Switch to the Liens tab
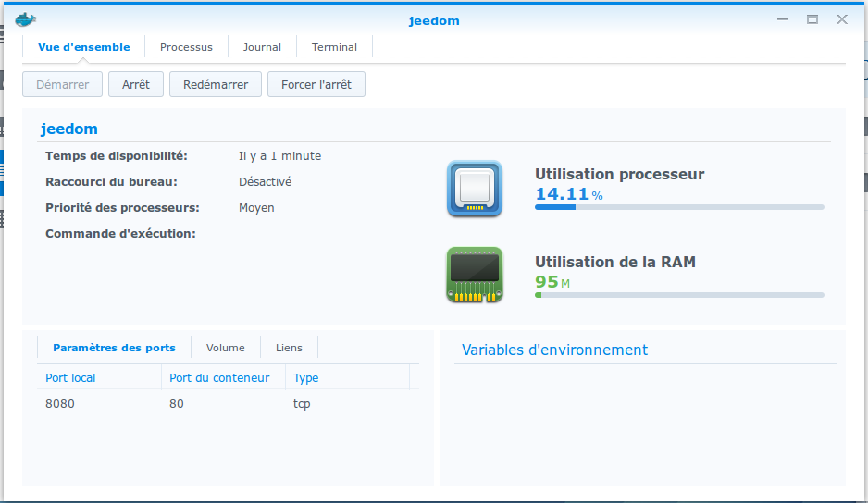This screenshot has height=503, width=868. click(x=289, y=348)
